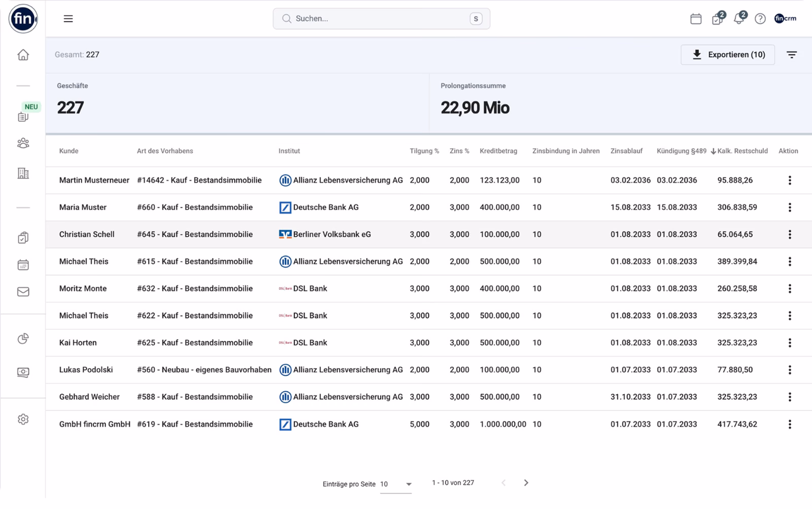Viewport: 812px width, 509px height.
Task: Open actions menu for Moritz Monte
Action: coord(790,289)
